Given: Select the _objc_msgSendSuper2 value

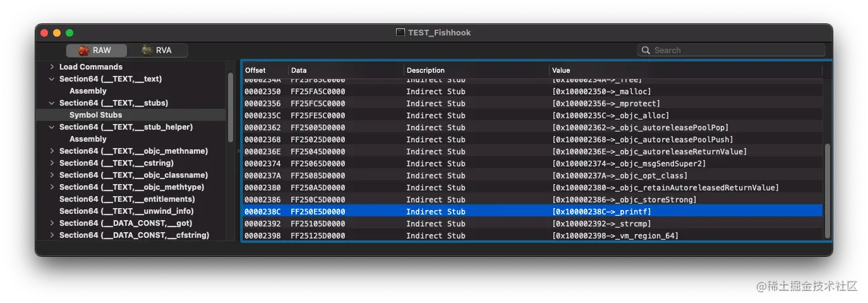Looking at the screenshot, I should [x=629, y=164].
